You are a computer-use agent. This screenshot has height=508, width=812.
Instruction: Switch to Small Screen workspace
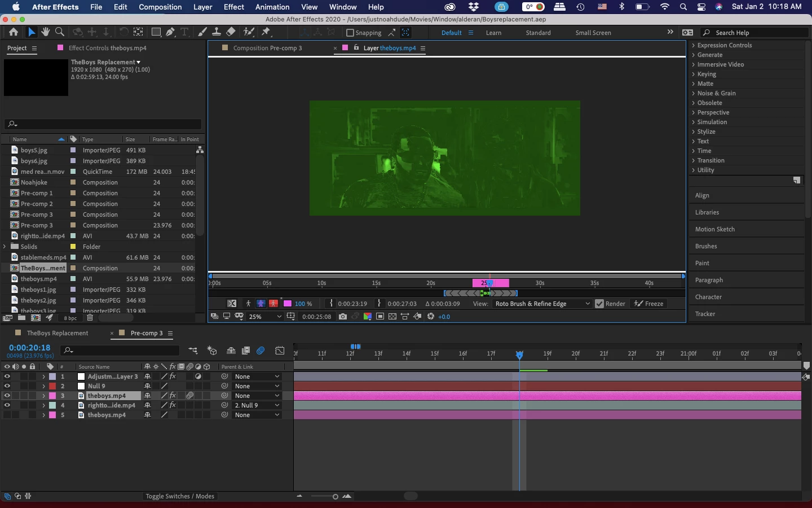593,33
